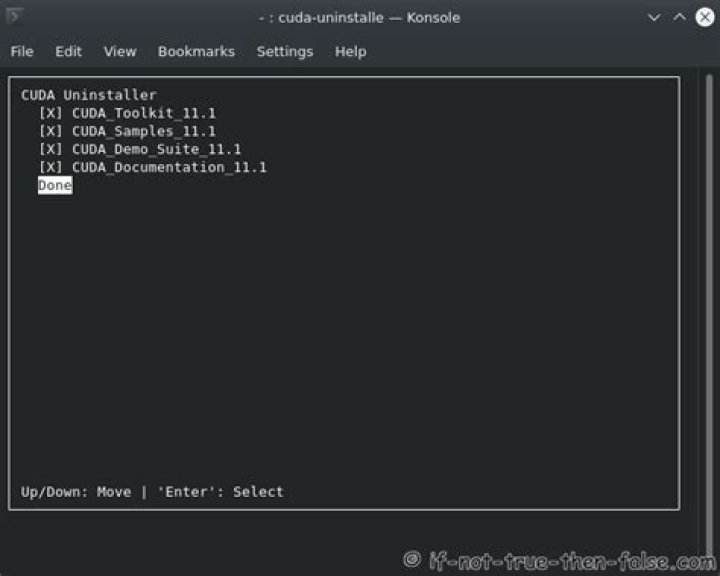720x576 pixels.
Task: Click the "'Enter': Select" hint text
Action: pos(220,492)
